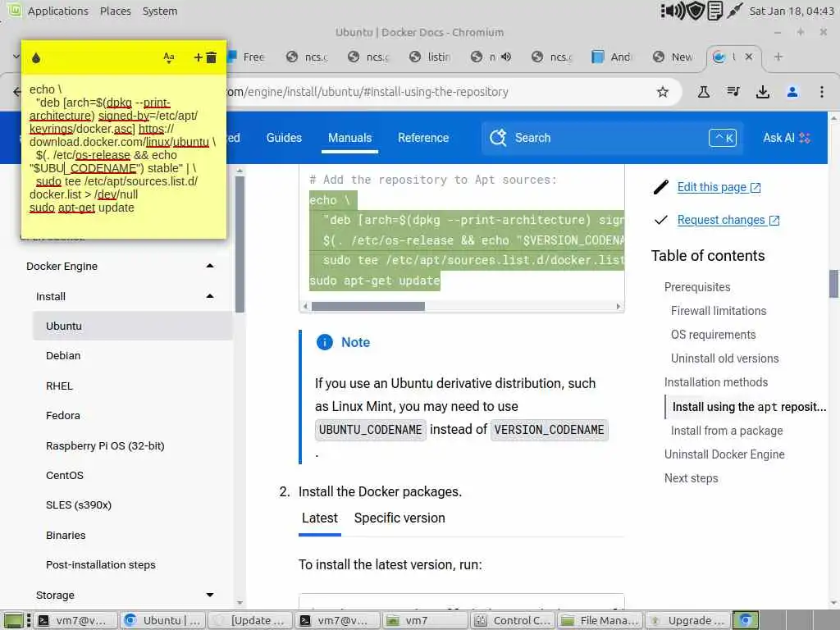The width and height of the screenshot is (840, 630).
Task: Switch to the listin browser tab
Action: click(x=430, y=57)
